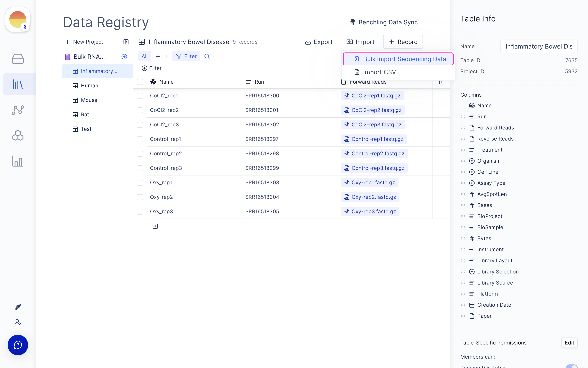Open Control-rep2.fastq.gz file
Image resolution: width=588 pixels, height=368 pixels.
[374, 154]
